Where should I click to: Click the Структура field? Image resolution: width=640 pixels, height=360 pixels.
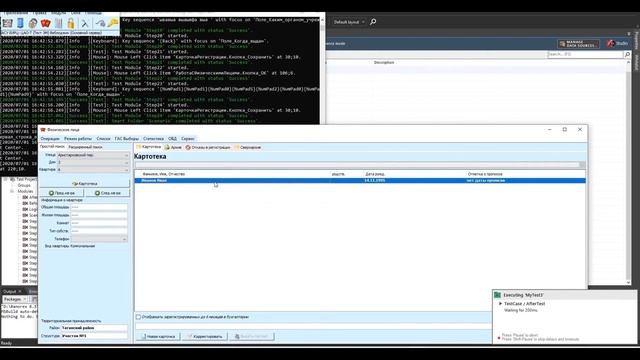coord(94,336)
